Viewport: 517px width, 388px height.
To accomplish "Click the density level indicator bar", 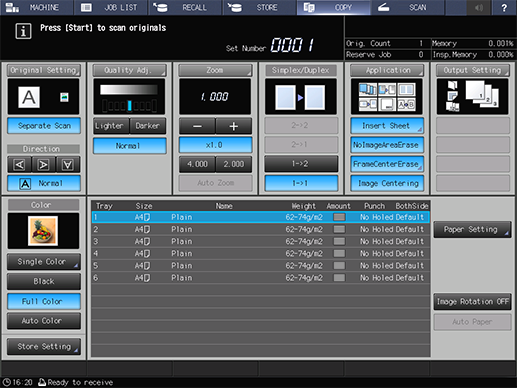I will pyautogui.click(x=129, y=105).
